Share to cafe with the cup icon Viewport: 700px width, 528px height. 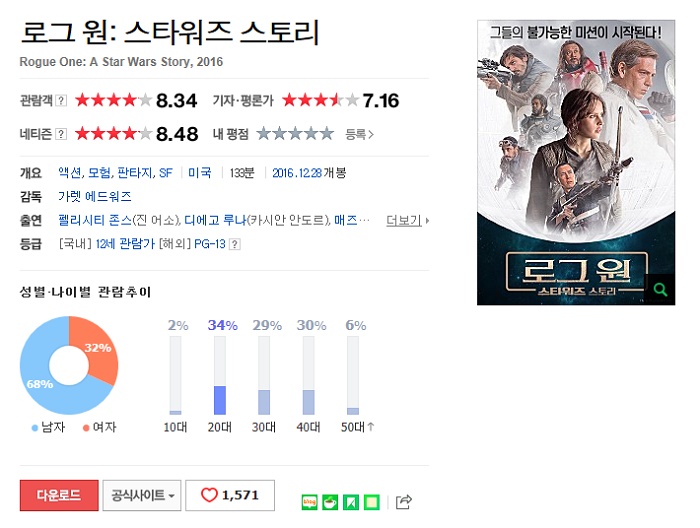[330, 502]
